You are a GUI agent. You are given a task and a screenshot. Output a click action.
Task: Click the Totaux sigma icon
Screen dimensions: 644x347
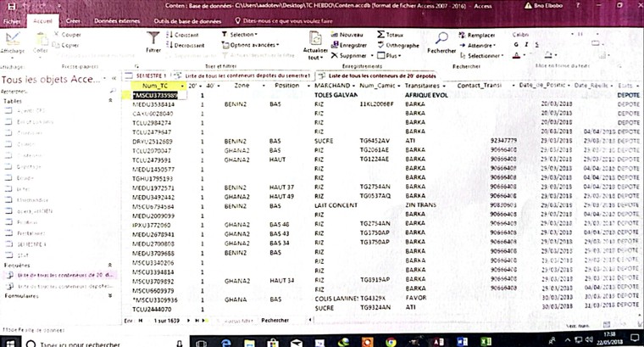coord(379,35)
